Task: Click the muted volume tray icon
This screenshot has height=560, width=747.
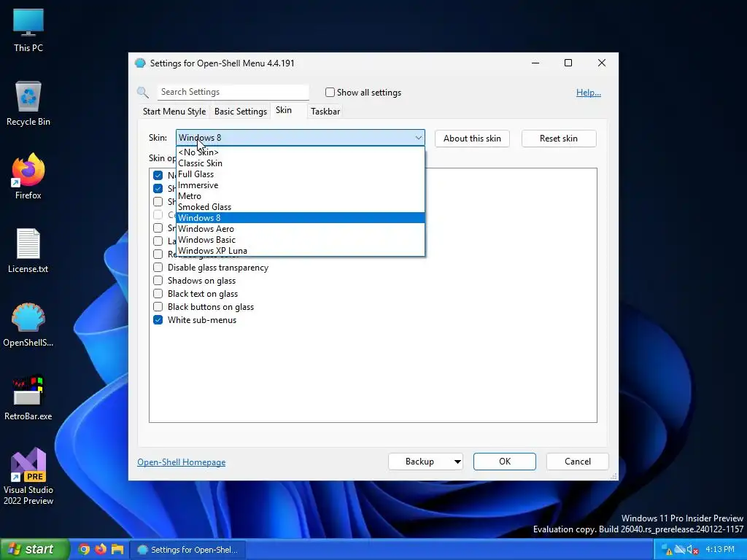Action: (x=693, y=550)
